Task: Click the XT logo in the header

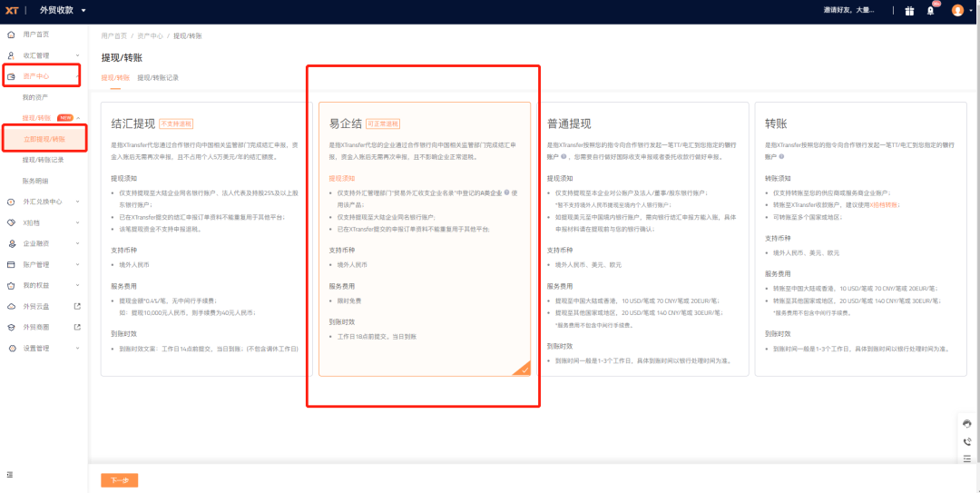Action: 11,10
